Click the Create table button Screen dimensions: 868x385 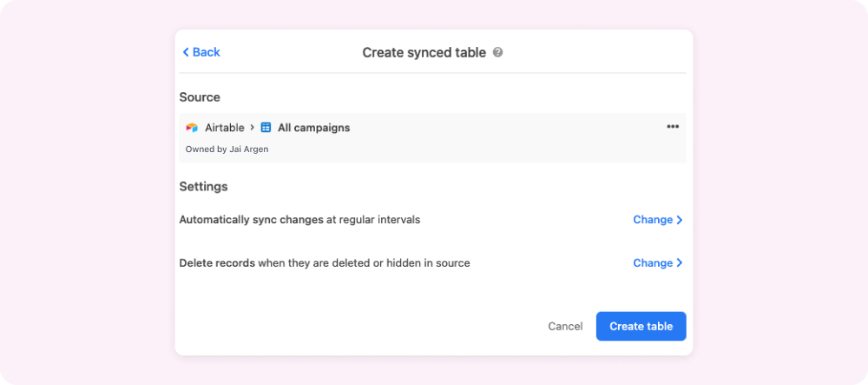pos(641,326)
